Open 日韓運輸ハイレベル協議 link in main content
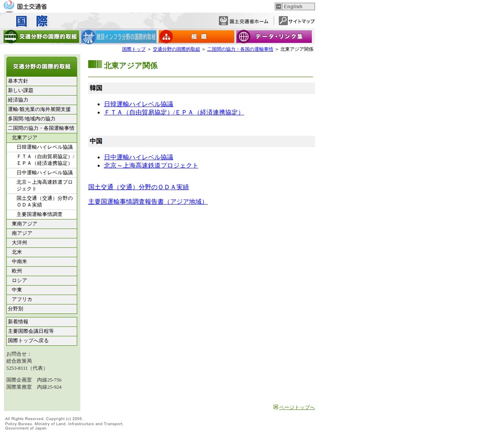The height and width of the screenshot is (437, 504). click(139, 104)
